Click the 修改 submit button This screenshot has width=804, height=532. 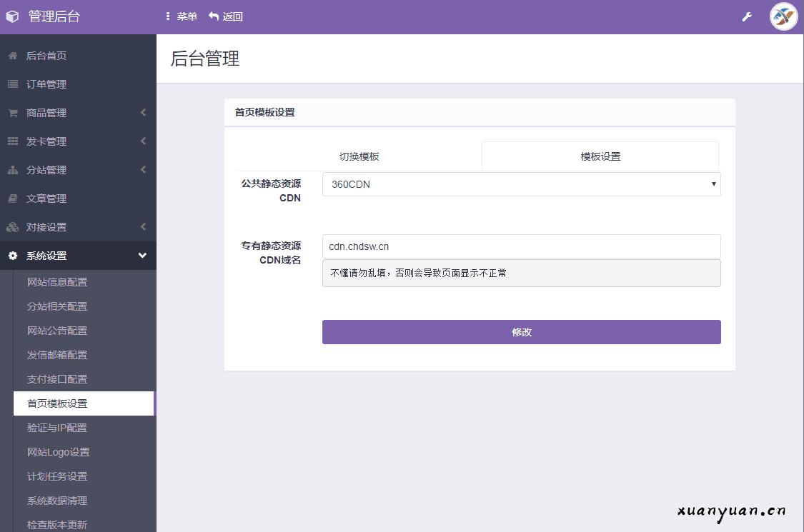tap(521, 331)
